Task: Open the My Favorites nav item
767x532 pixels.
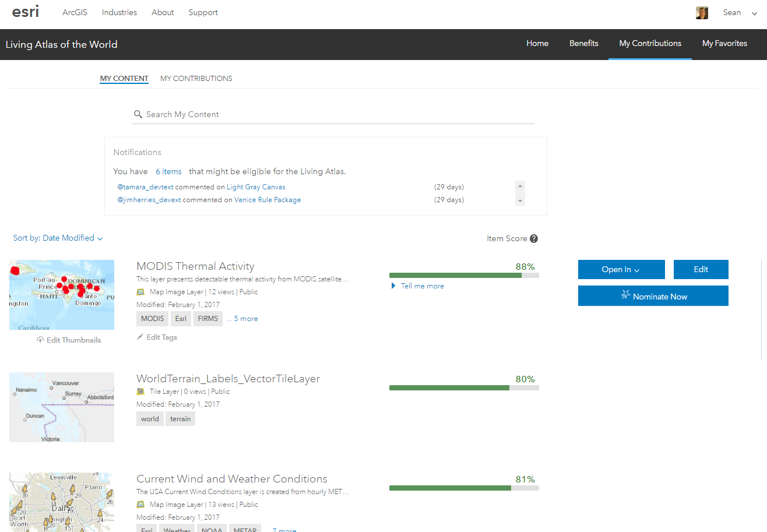Action: (x=724, y=44)
